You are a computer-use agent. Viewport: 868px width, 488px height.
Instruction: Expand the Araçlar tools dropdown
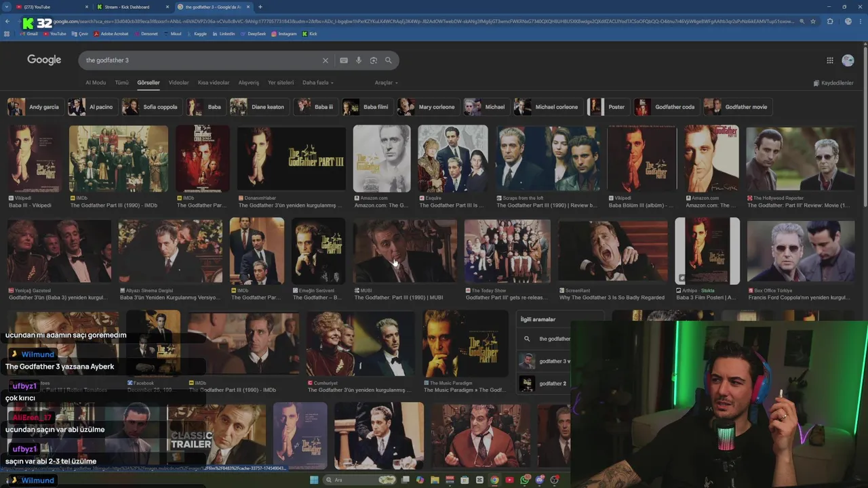click(x=387, y=83)
